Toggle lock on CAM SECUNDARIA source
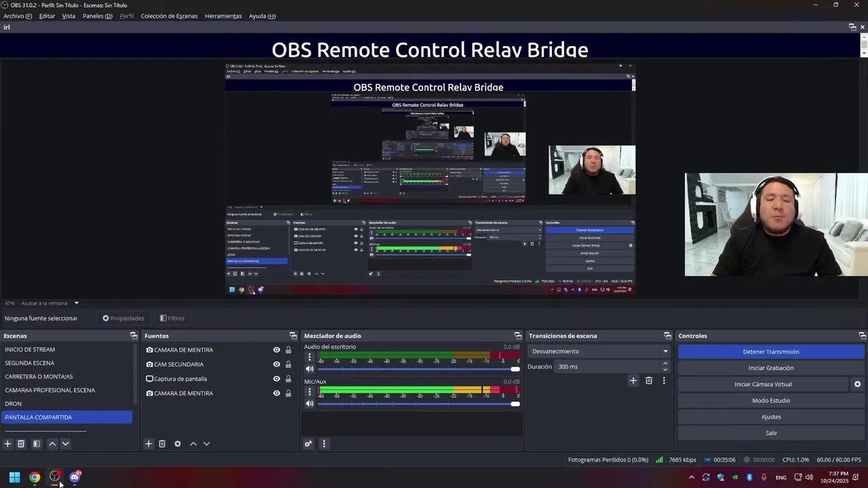 point(288,364)
